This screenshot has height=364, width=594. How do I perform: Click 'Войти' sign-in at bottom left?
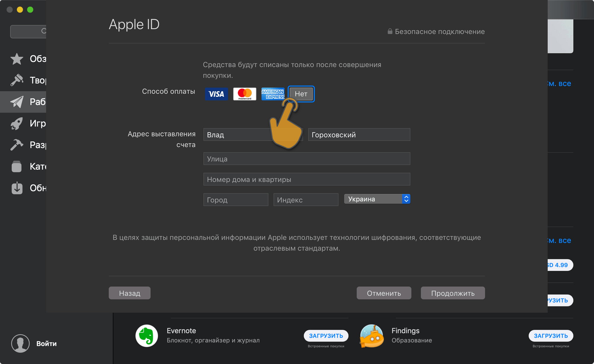(46, 344)
